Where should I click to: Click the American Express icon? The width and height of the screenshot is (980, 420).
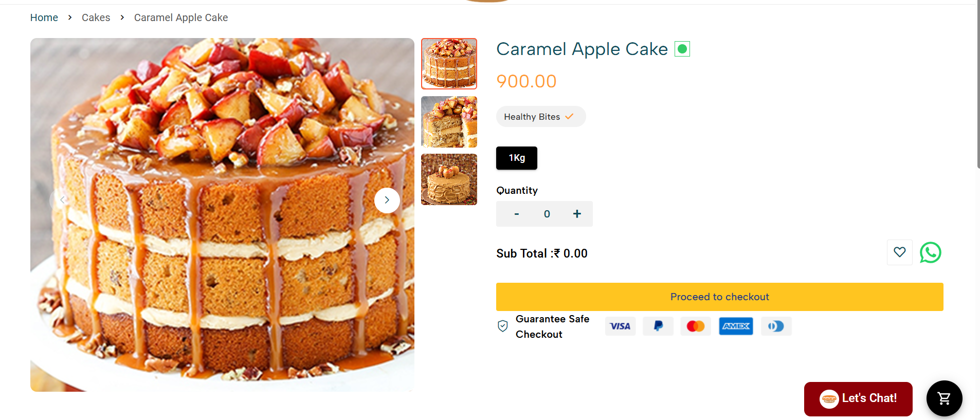736,326
